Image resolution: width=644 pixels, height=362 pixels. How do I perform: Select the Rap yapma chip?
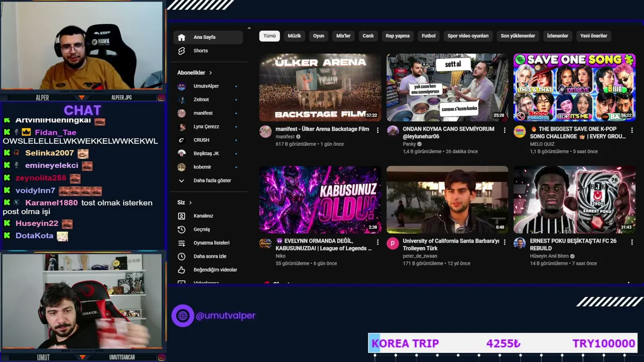tap(397, 36)
